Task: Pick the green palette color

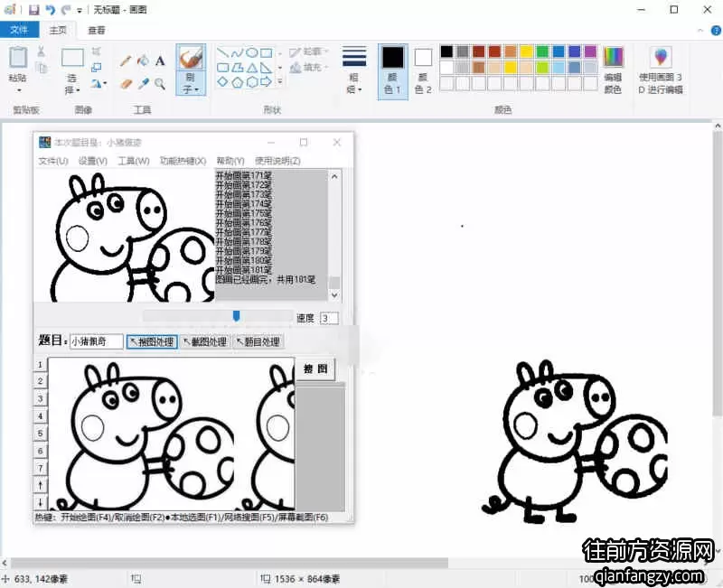Action: tap(543, 51)
